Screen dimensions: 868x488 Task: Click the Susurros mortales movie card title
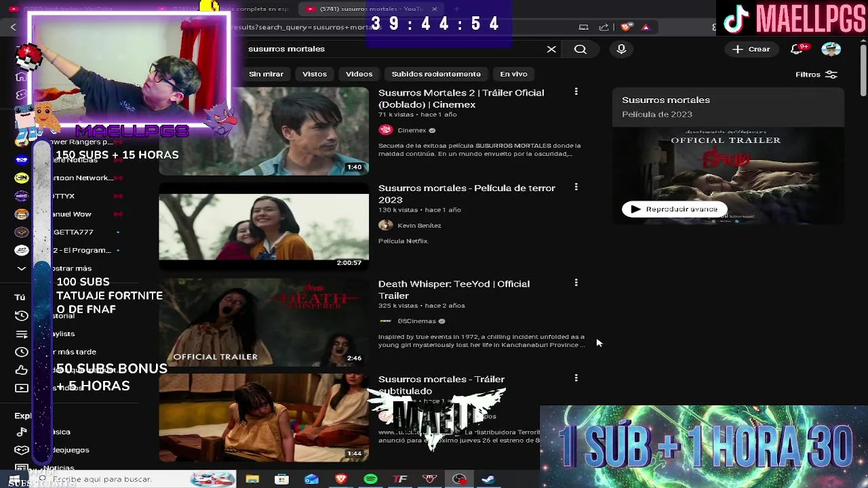point(666,100)
